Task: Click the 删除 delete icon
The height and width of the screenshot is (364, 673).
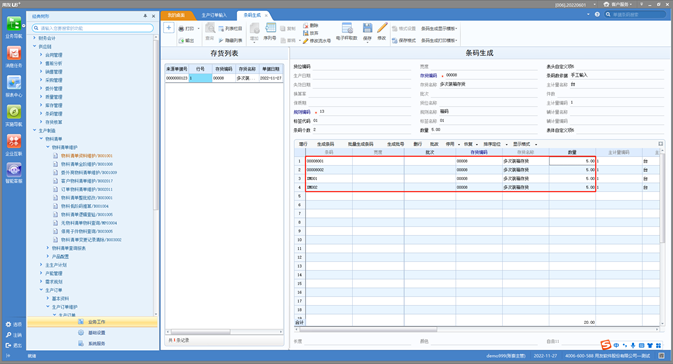Action: [x=305, y=26]
